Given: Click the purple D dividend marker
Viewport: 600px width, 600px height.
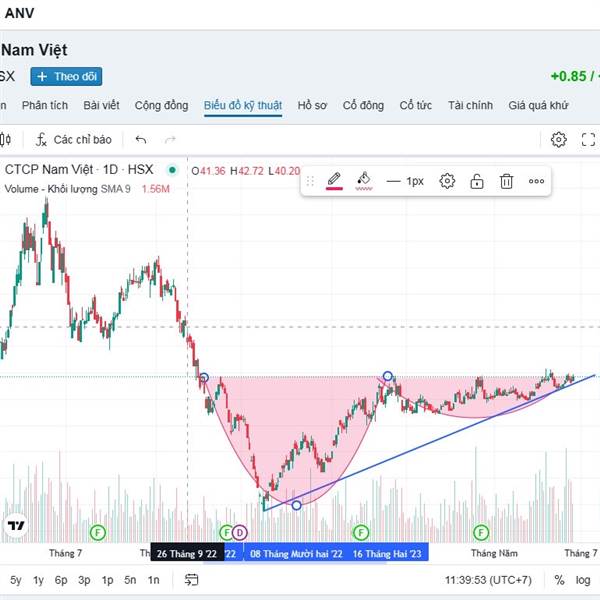Looking at the screenshot, I should point(240,532).
